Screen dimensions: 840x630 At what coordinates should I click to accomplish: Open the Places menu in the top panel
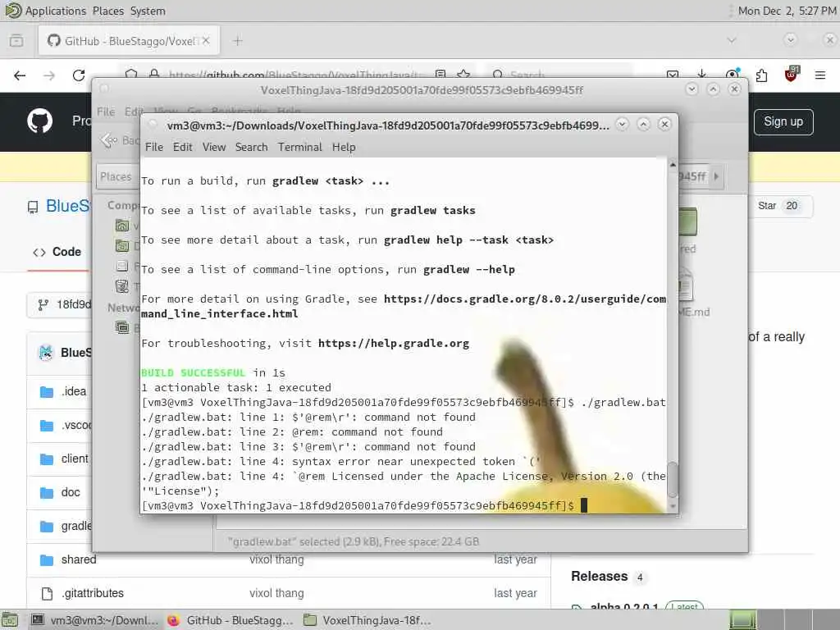pyautogui.click(x=107, y=11)
